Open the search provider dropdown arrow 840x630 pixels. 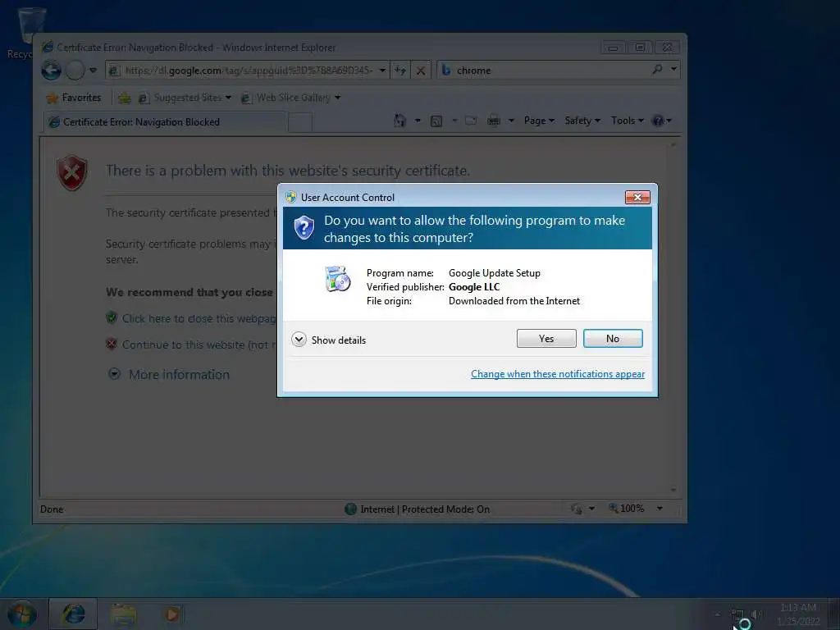point(673,69)
